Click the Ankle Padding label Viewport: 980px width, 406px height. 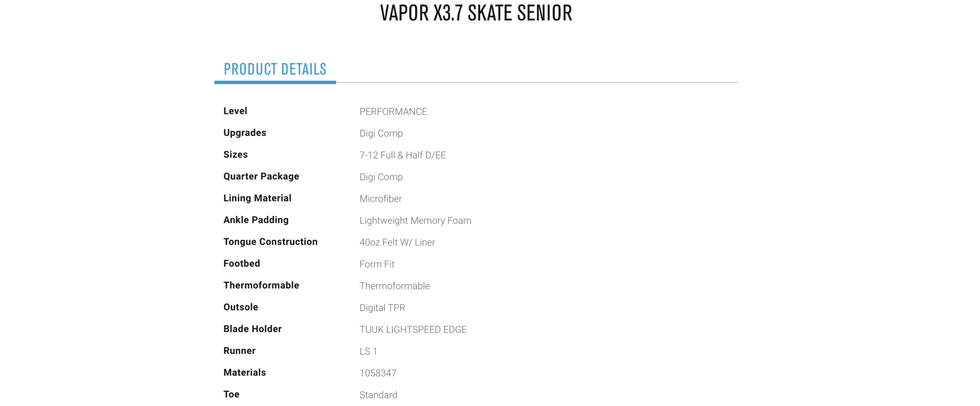256,220
